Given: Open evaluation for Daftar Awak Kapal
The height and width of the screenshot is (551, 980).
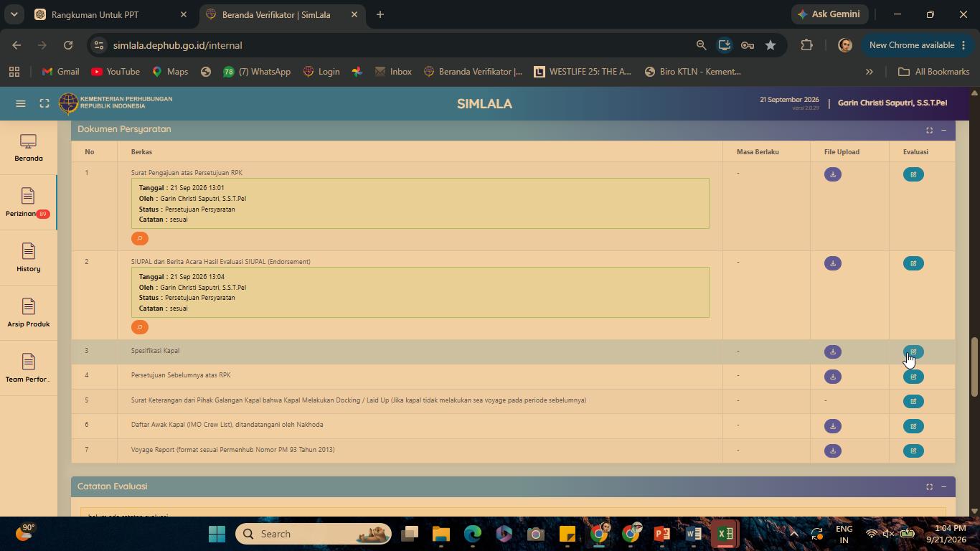Looking at the screenshot, I should pos(913,426).
